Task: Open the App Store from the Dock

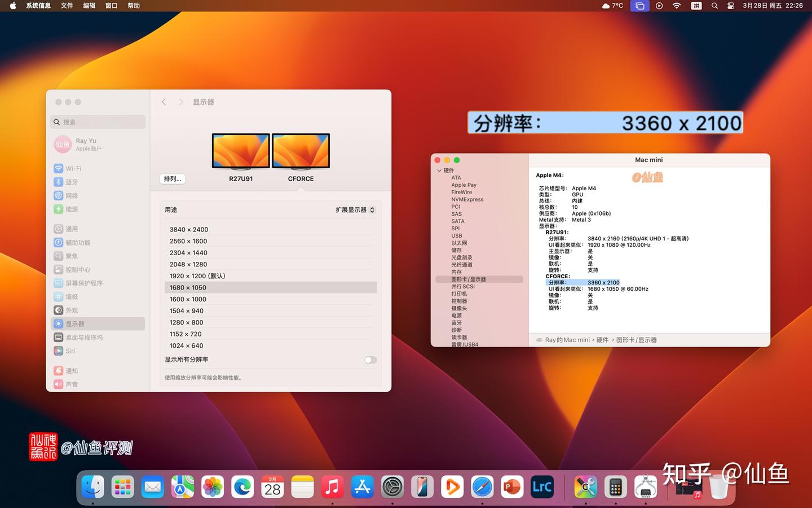Action: coord(362,487)
